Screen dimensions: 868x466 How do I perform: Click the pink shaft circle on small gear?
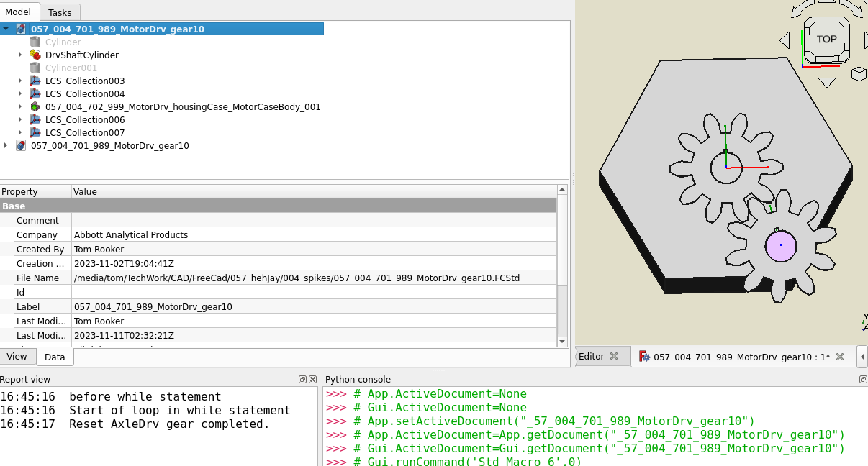(780, 246)
